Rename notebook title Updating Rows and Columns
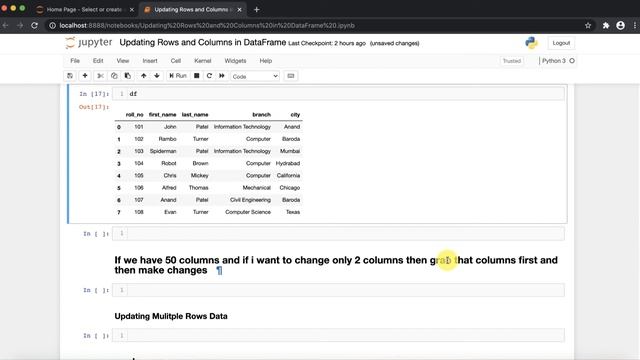Viewport: 640px width, 360px height. 202,42
